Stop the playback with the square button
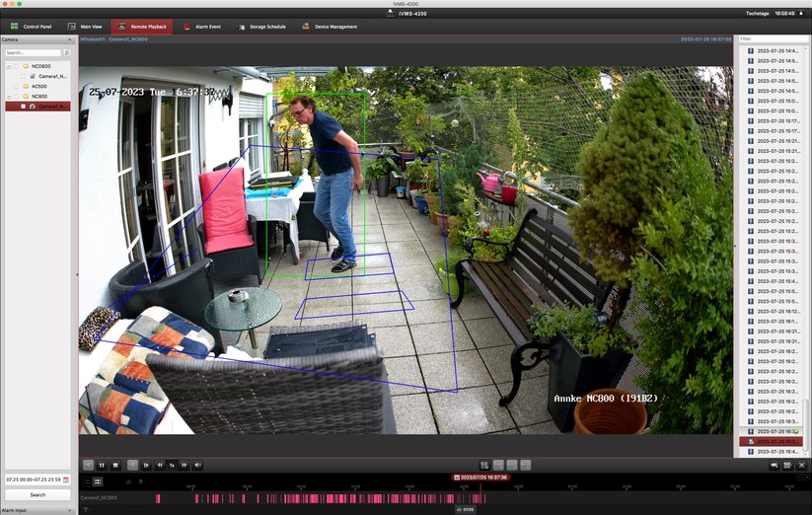 click(x=115, y=465)
